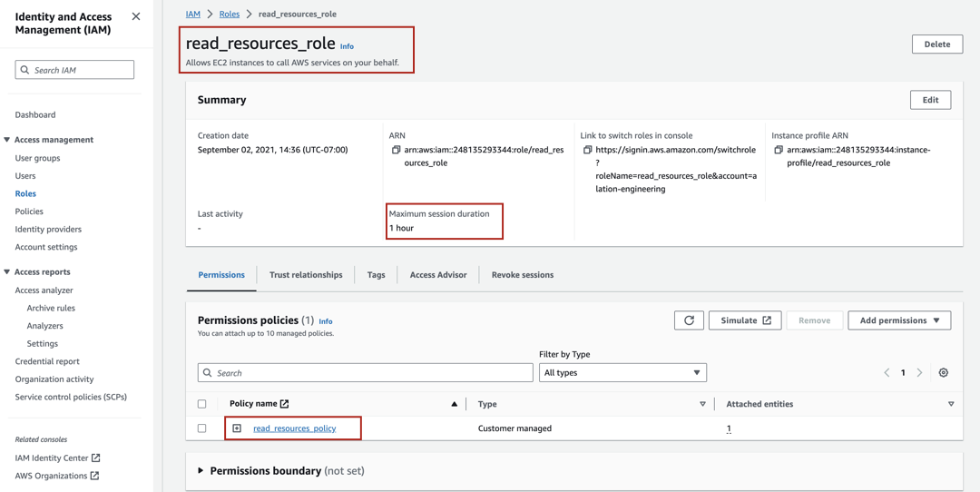Open Users in the sidebar
The image size is (980, 492).
coord(25,176)
